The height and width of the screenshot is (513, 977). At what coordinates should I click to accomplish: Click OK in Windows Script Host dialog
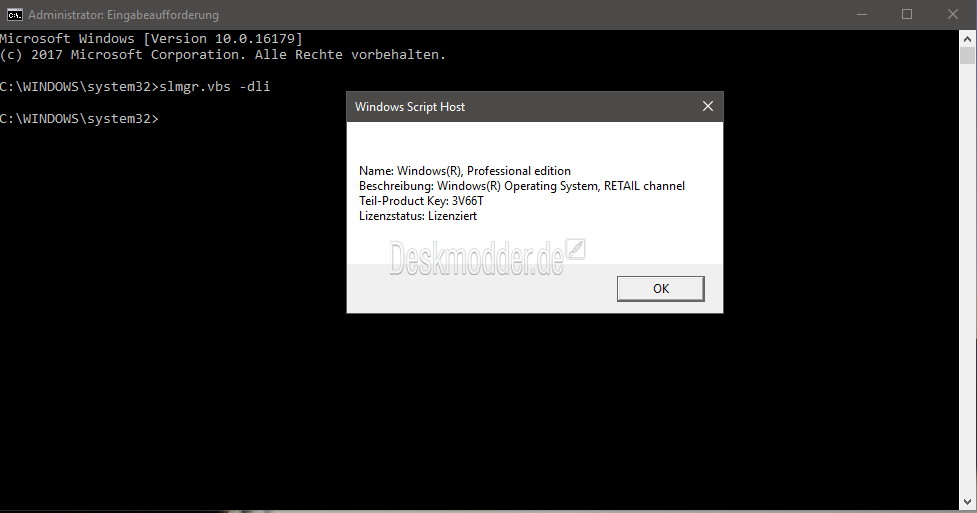[x=660, y=289]
